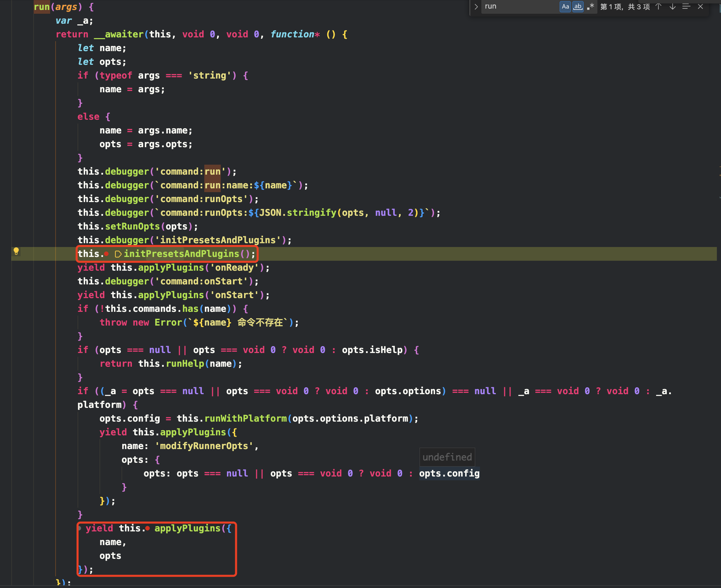Go to previous match with up arrow

(659, 7)
